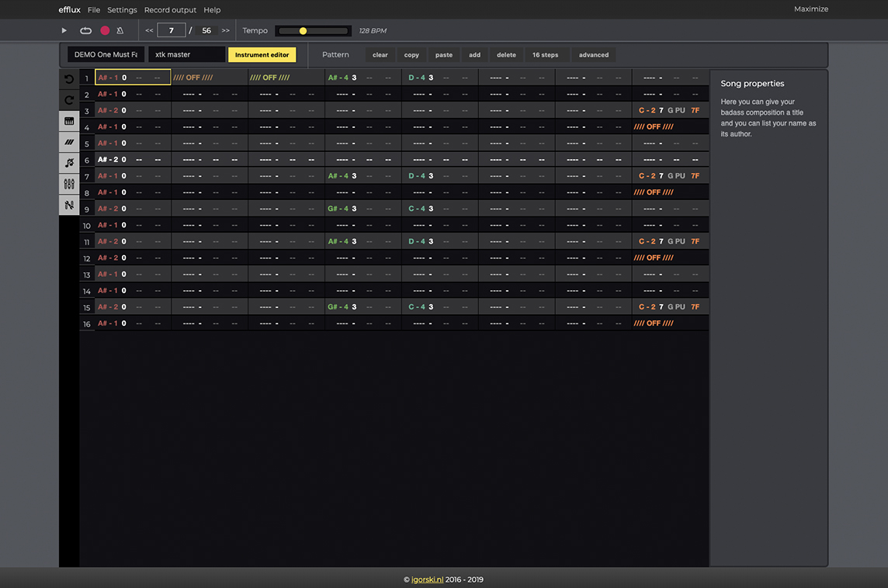Click the Song properties heading
Image resolution: width=888 pixels, height=588 pixels.
(752, 84)
